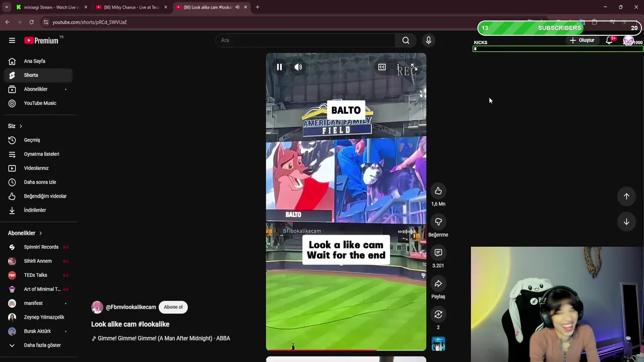The height and width of the screenshot is (362, 644).
Task: Mute the Short's volume
Action: point(298,67)
